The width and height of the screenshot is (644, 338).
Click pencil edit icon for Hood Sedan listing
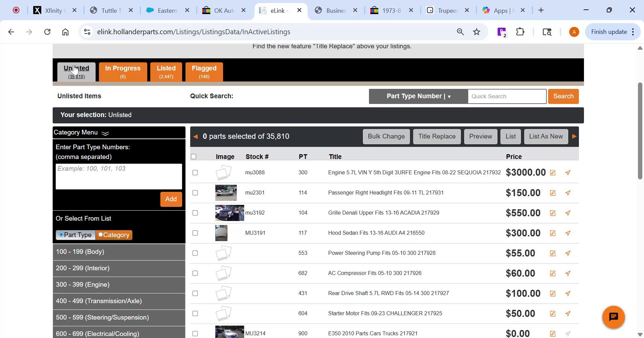[x=553, y=233]
